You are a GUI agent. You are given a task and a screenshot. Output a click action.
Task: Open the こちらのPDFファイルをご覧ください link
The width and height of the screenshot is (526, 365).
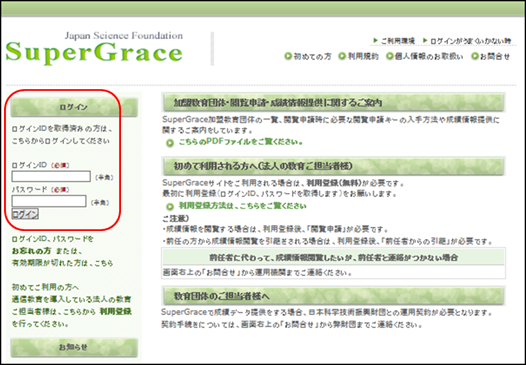pyautogui.click(x=241, y=142)
